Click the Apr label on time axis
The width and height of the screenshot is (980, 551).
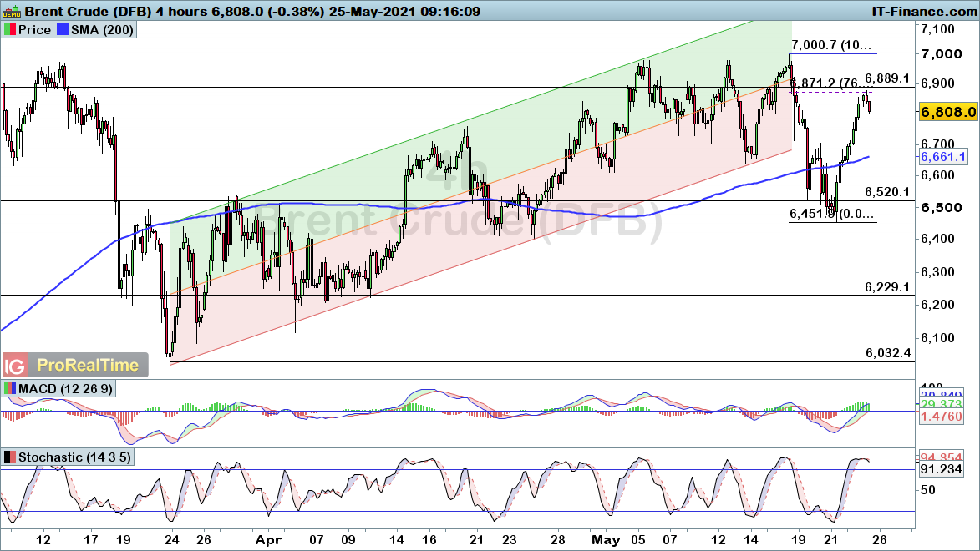coord(267,539)
